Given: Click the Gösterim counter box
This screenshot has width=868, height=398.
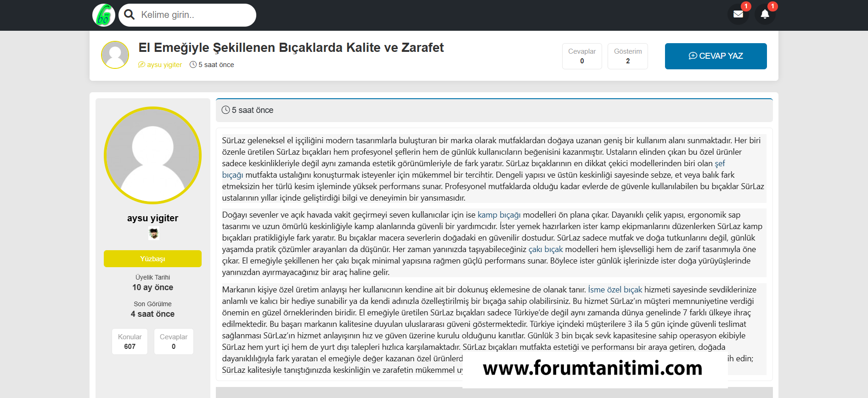Looking at the screenshot, I should click(x=627, y=56).
